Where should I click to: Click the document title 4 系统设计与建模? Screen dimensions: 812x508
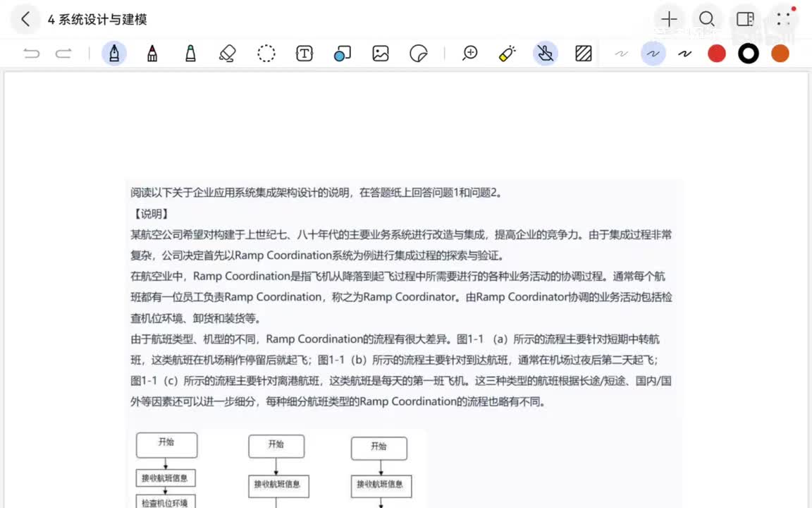[x=97, y=19]
